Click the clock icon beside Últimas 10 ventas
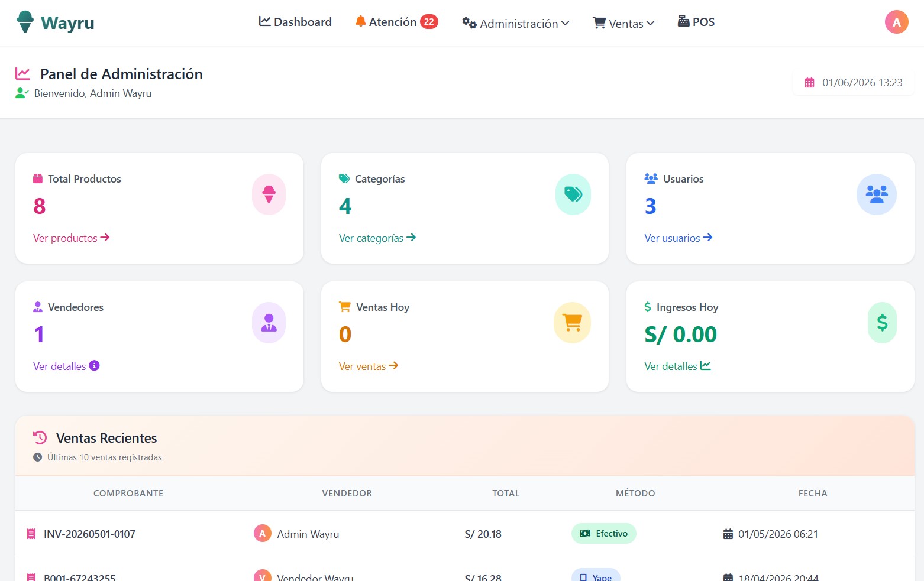 point(38,457)
